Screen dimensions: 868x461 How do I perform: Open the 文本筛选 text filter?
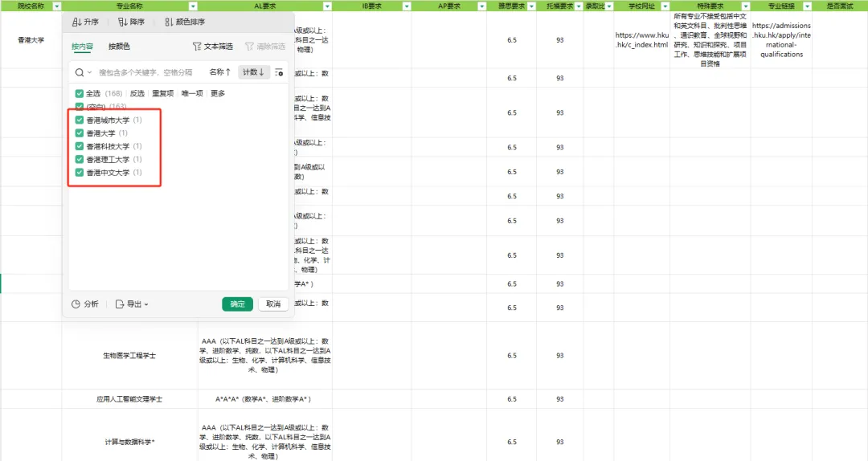(212, 47)
